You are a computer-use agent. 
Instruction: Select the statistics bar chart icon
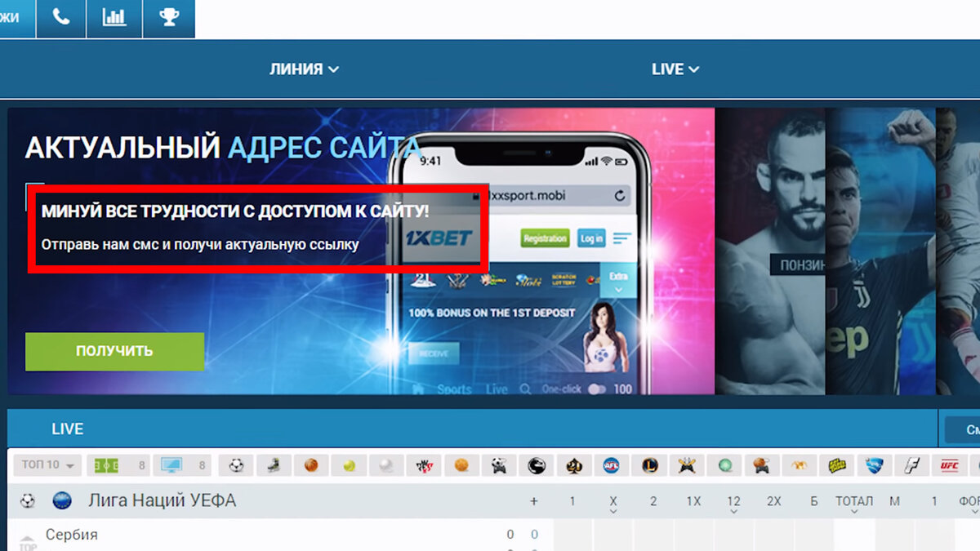[114, 18]
